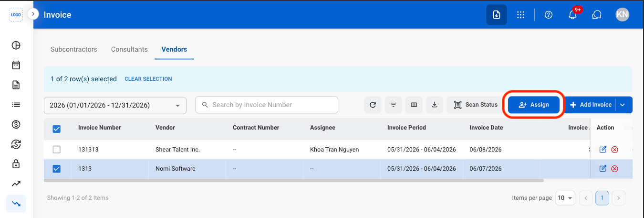Click the Invoice Period column header
The image size is (644, 218).
pyautogui.click(x=407, y=128)
